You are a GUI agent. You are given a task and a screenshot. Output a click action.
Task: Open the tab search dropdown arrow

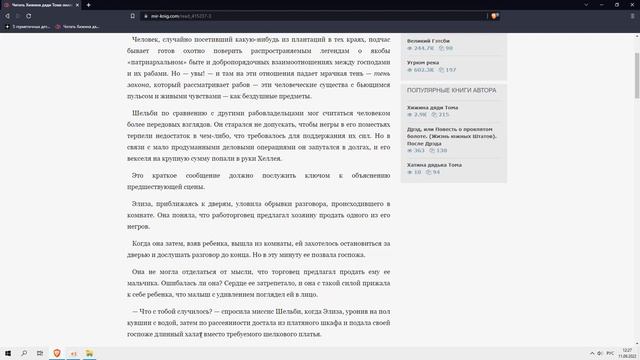coord(586,5)
